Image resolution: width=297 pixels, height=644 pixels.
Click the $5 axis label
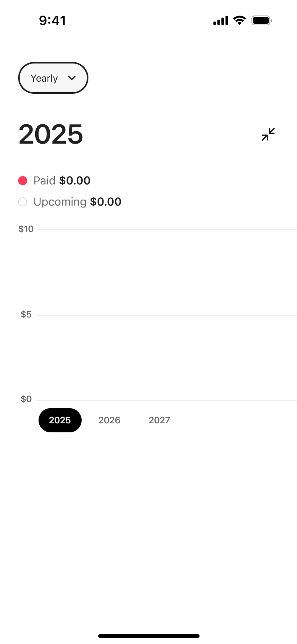click(26, 314)
